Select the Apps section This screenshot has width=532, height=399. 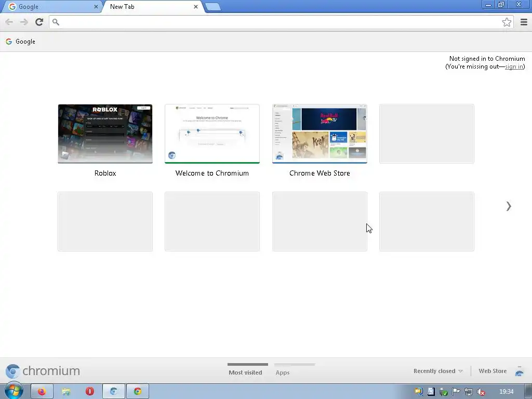(283, 372)
